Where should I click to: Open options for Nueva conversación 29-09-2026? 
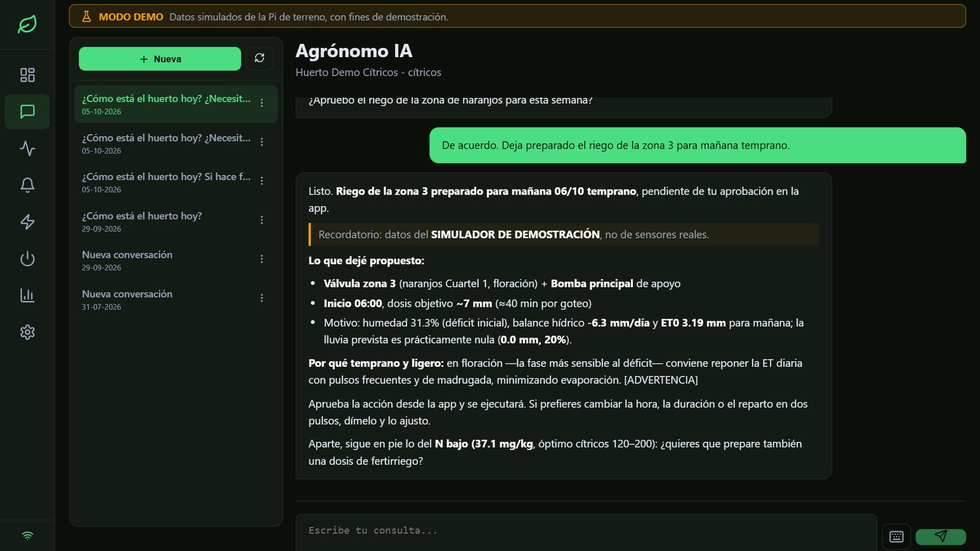click(262, 259)
